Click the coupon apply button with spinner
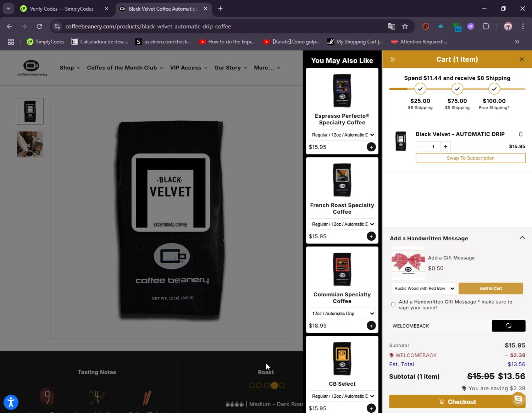The image size is (532, 413). tap(508, 326)
